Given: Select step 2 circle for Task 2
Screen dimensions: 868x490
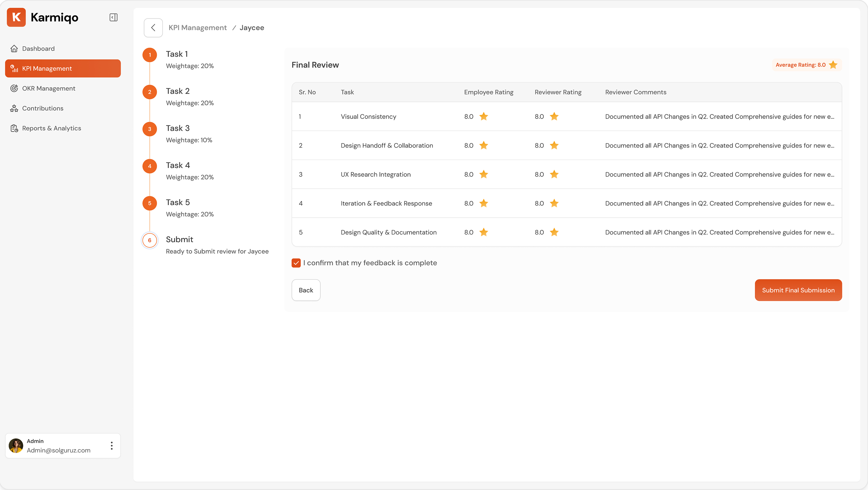Looking at the screenshot, I should [150, 92].
